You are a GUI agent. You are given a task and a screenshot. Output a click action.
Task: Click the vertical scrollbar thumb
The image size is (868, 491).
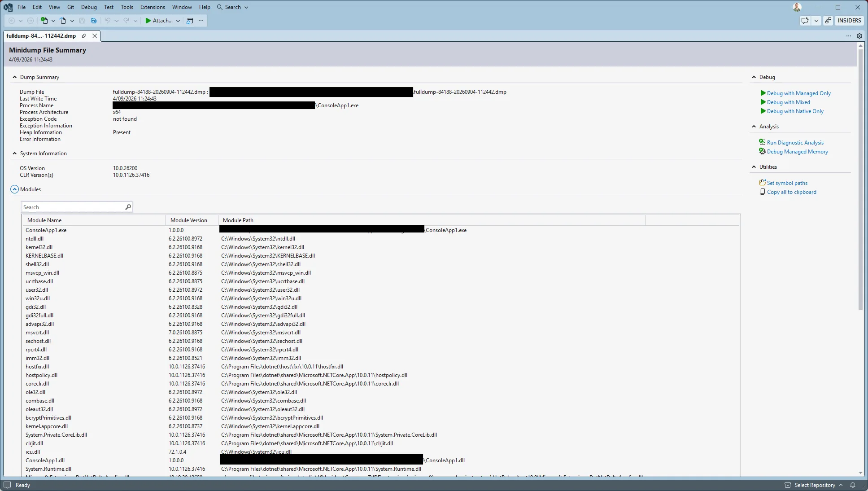860,180
